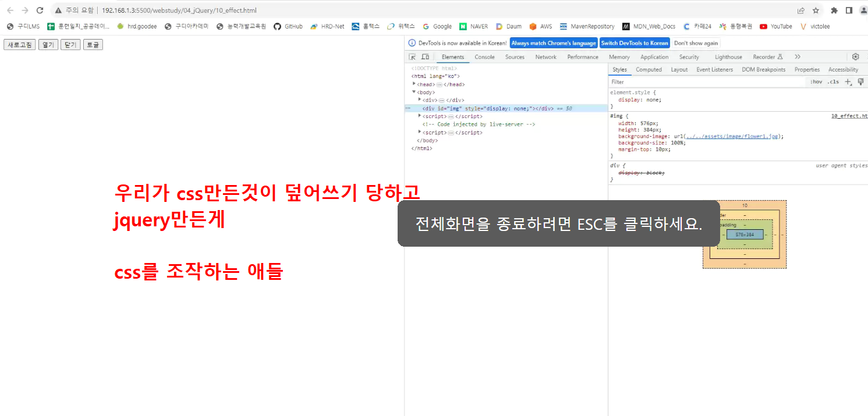Open the Performance tab
Viewport: 868px width, 416px height.
583,57
